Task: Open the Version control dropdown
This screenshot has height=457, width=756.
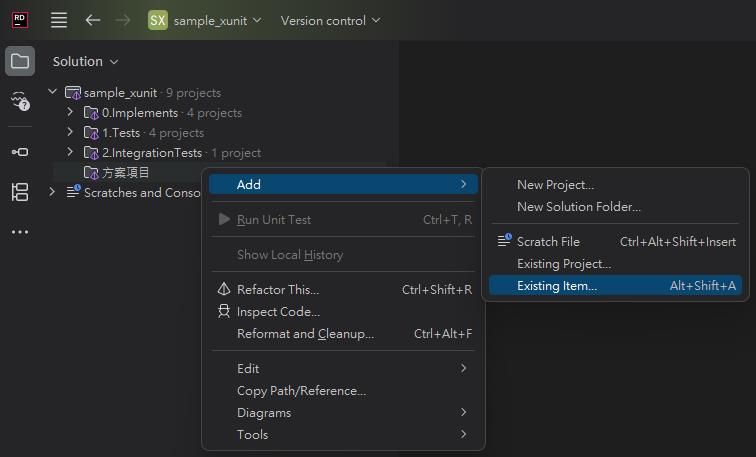Action: pos(330,20)
